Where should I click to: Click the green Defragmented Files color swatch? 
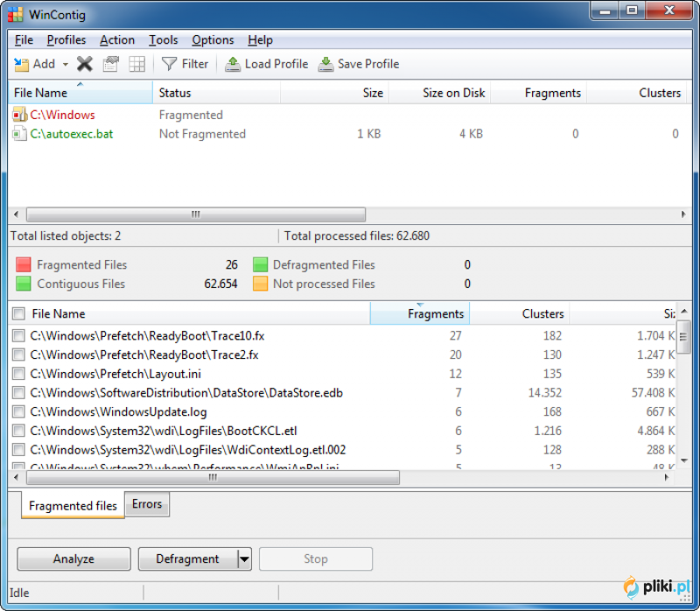pos(260,264)
